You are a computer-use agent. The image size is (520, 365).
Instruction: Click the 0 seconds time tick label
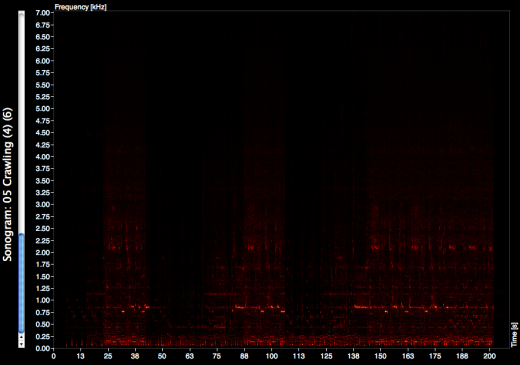pos(53,356)
